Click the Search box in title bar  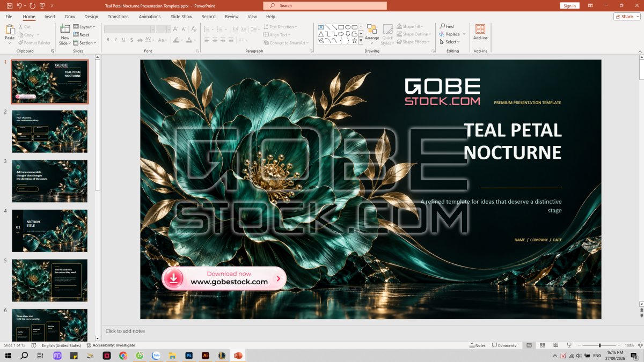[325, 5]
